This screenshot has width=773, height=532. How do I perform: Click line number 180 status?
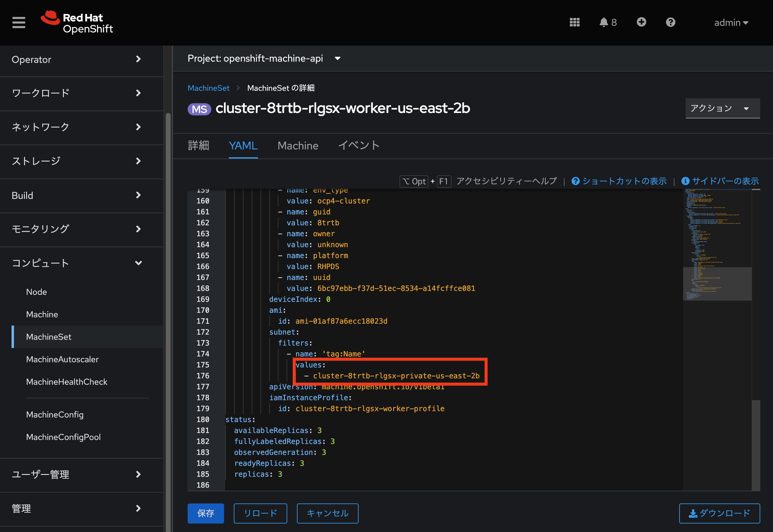pos(203,420)
